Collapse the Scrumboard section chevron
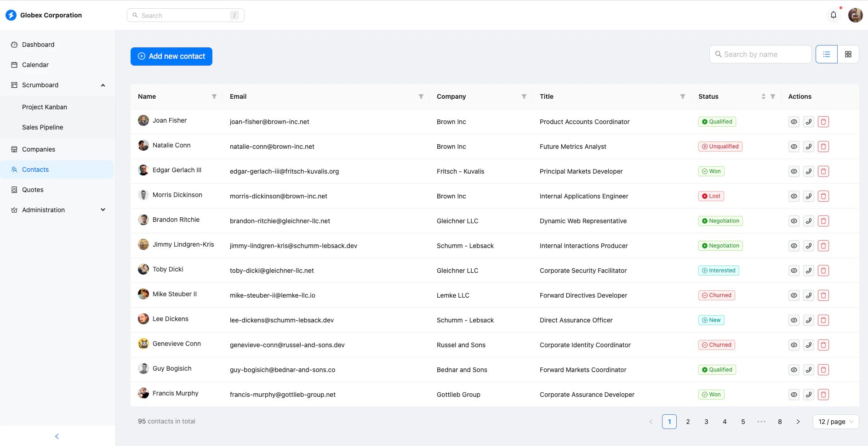This screenshot has width=868, height=446. (x=103, y=85)
